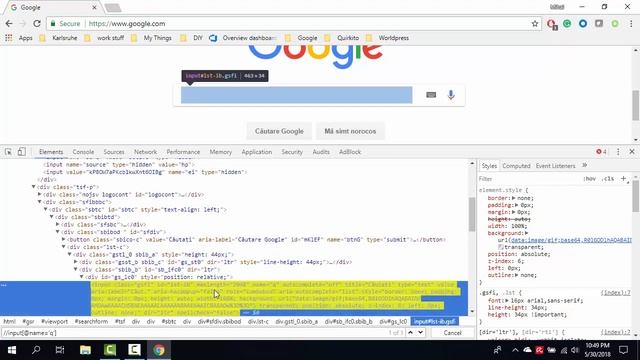Reload the Google page
This screenshot has height=360, width=640.
37,24
